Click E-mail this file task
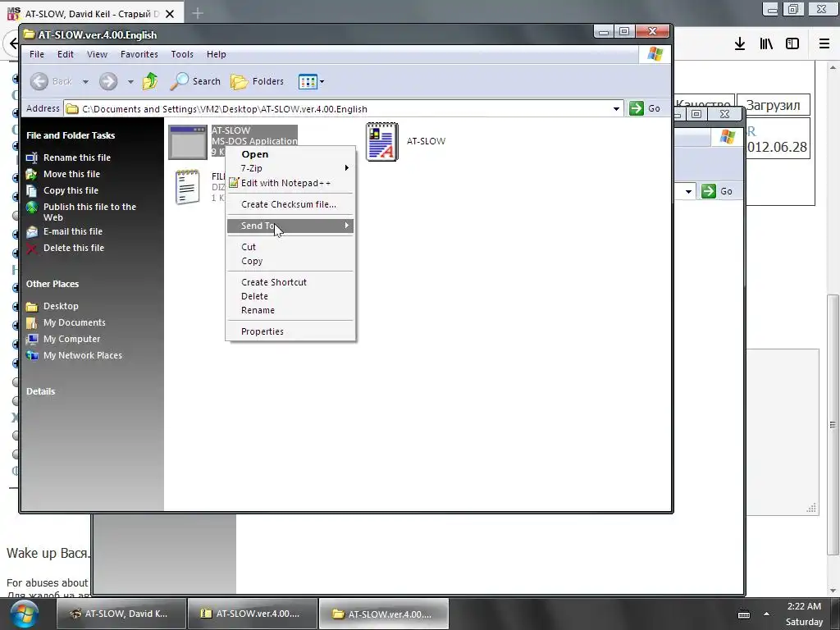 (x=73, y=231)
